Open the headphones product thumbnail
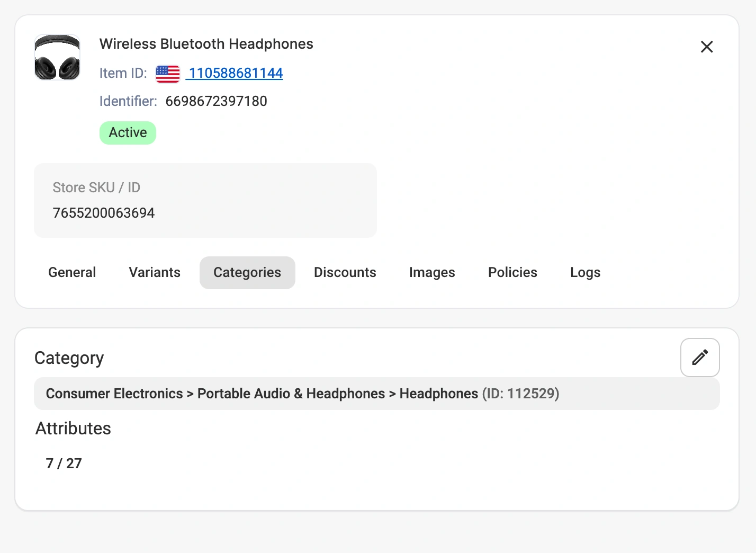 tap(57, 57)
